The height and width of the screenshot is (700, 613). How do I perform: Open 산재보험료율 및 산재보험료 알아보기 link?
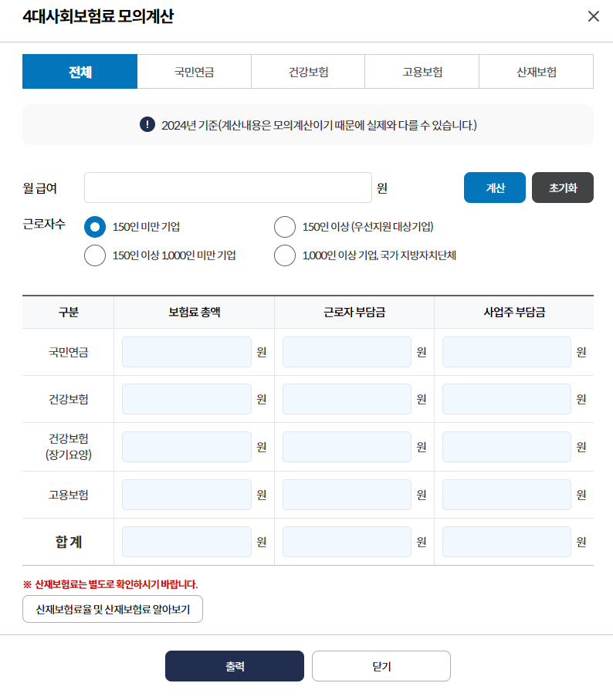pos(113,609)
